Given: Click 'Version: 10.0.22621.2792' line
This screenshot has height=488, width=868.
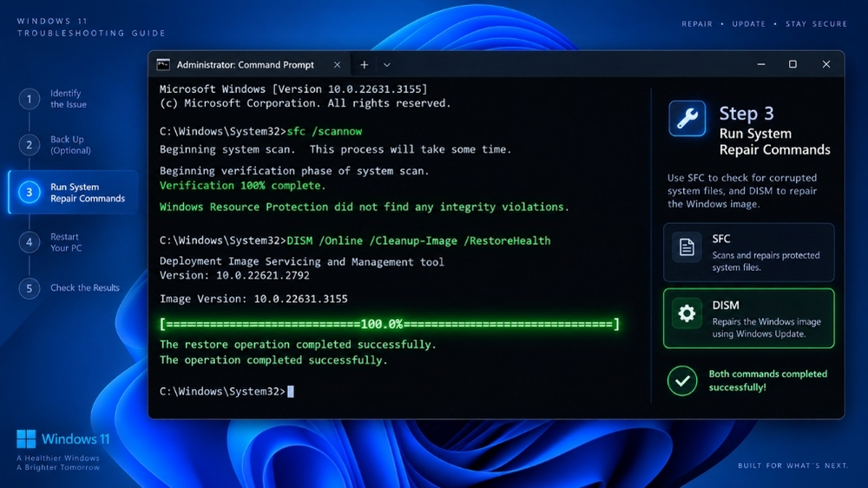Looking at the screenshot, I should (x=234, y=275).
